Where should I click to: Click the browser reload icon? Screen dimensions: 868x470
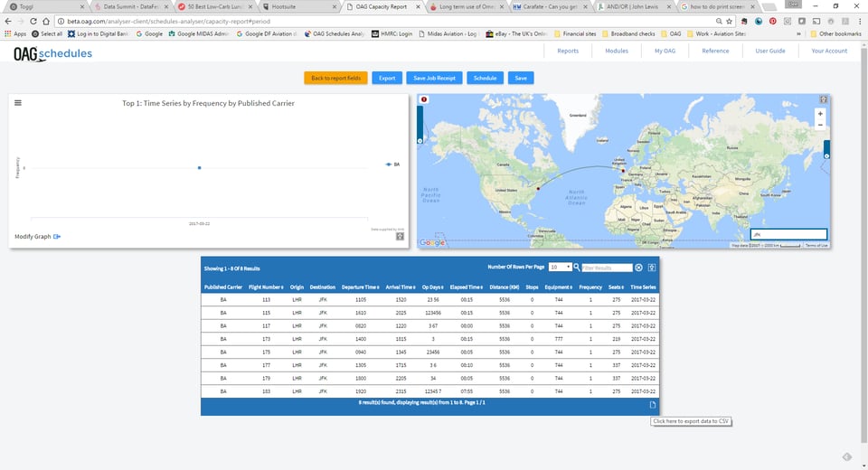(33, 21)
